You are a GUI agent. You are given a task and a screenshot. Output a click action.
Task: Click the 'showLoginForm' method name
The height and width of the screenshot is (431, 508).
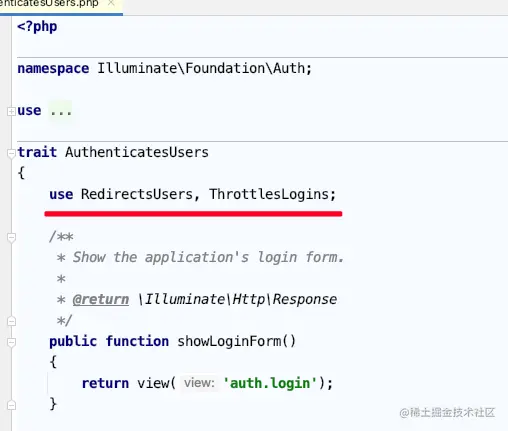(229, 341)
